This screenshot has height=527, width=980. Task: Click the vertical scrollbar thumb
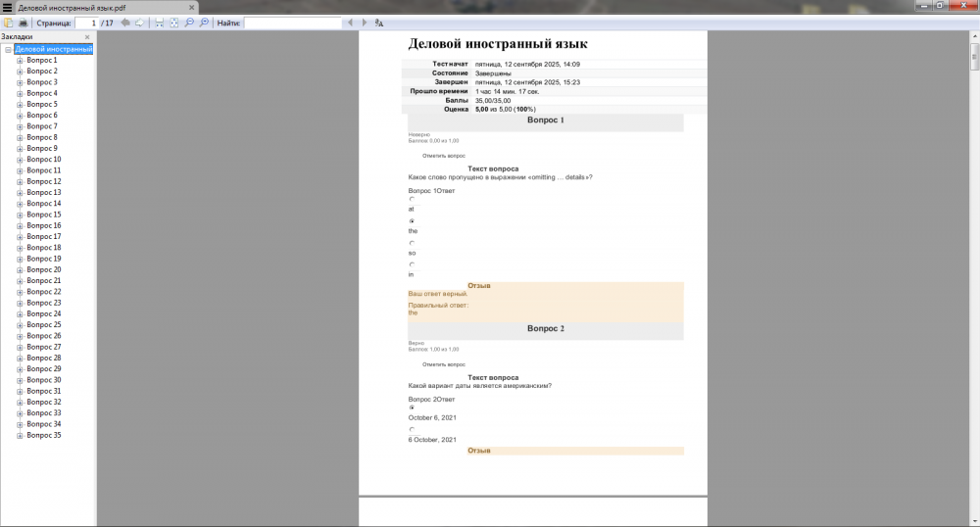click(974, 58)
